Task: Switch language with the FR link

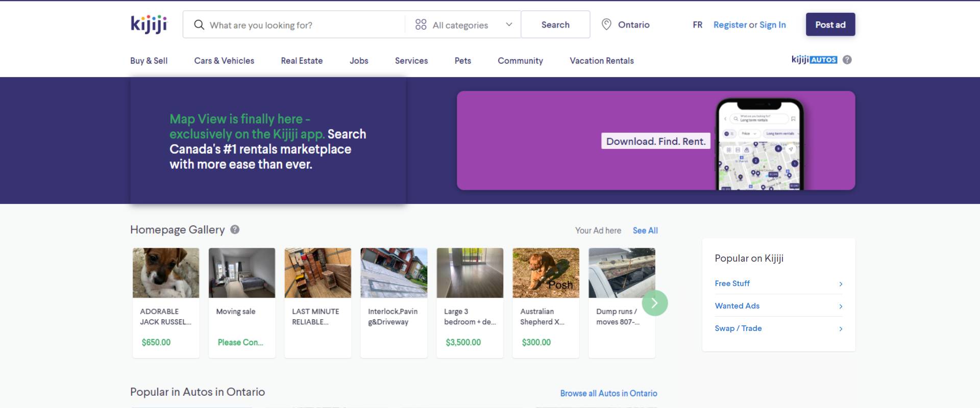Action: click(697, 25)
